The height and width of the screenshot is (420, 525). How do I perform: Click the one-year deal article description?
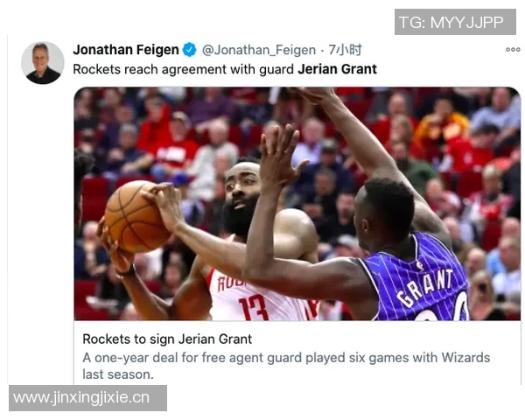pos(286,366)
